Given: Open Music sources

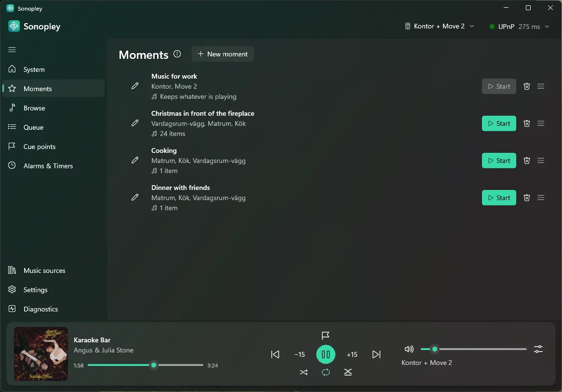Looking at the screenshot, I should [x=54, y=270].
